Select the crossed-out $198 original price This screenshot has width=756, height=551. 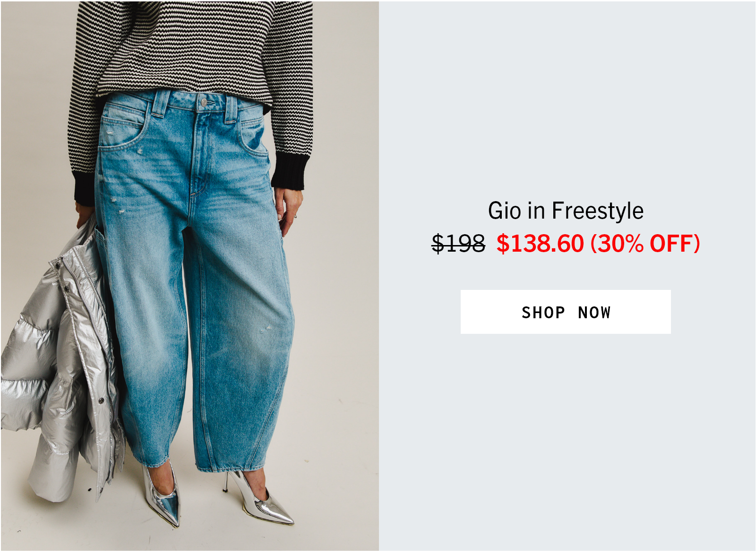pyautogui.click(x=458, y=244)
